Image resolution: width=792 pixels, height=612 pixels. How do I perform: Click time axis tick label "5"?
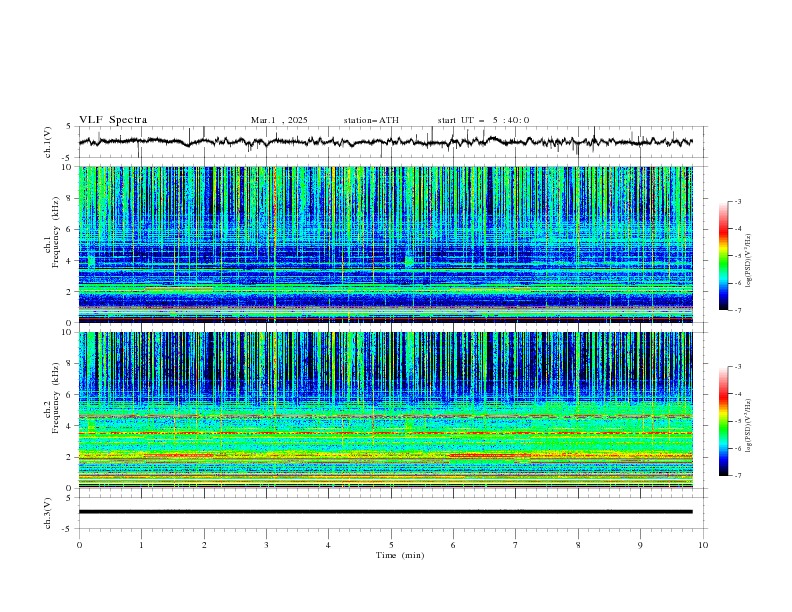pos(391,545)
